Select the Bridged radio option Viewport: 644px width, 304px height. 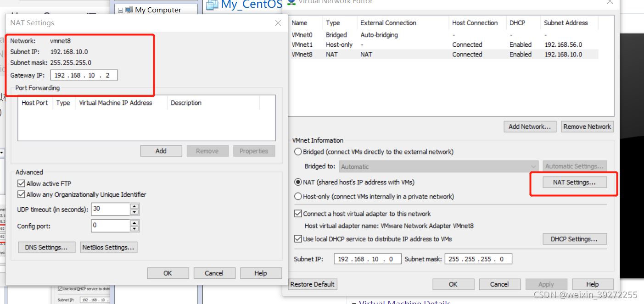(298, 152)
